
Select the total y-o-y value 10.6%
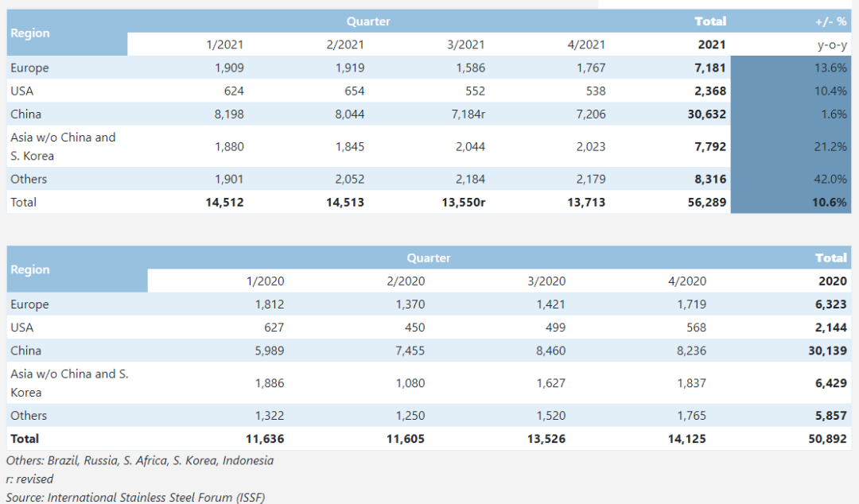coord(830,202)
